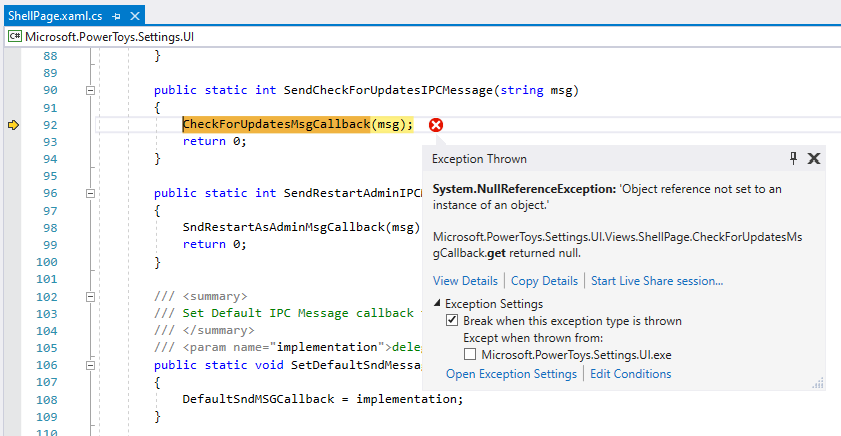841x436 pixels.
Task: Click Start Live Share session link
Action: point(657,281)
